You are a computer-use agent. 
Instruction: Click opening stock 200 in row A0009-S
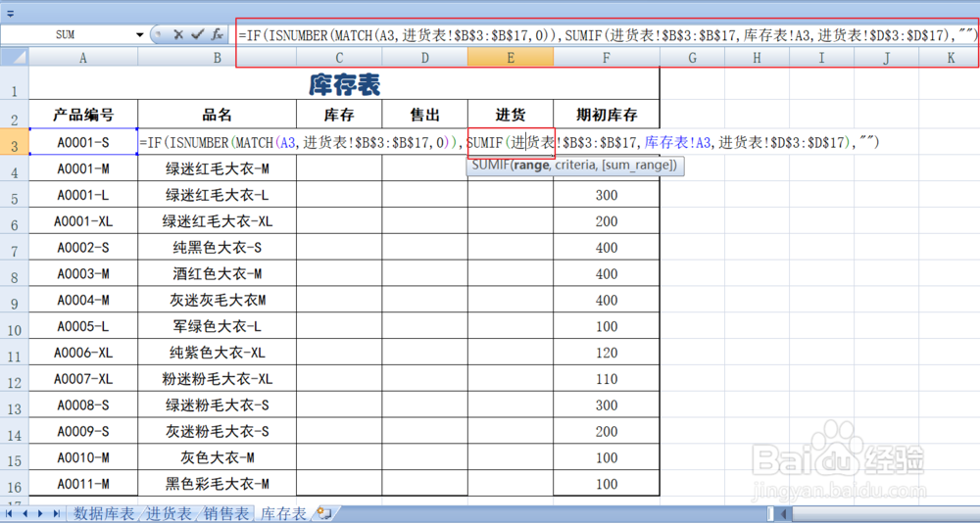click(607, 431)
